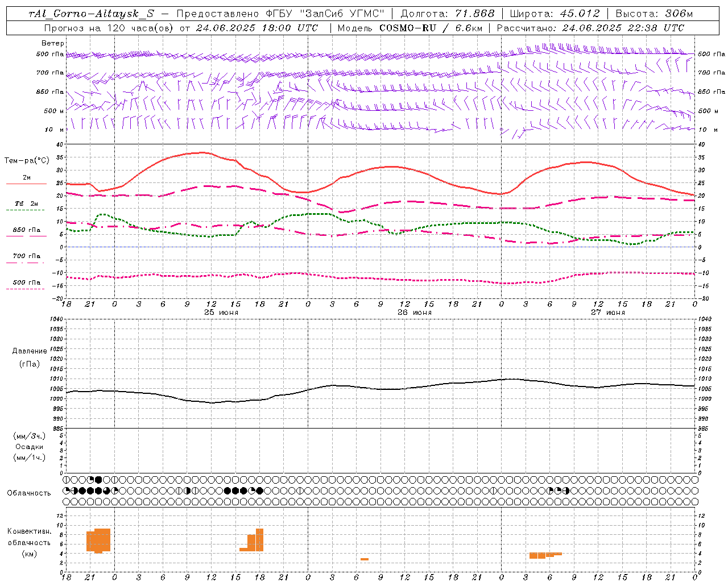
Task: Click the 700 гПа temperature legend entry
Action: click(26, 256)
